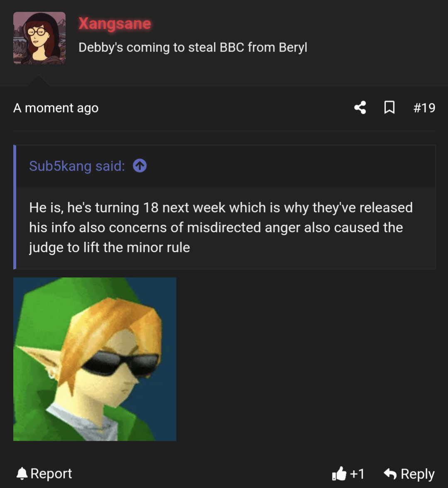Image resolution: width=448 pixels, height=488 pixels.
Task: Click the "Sub5kang said:" quote link
Action: (x=77, y=166)
